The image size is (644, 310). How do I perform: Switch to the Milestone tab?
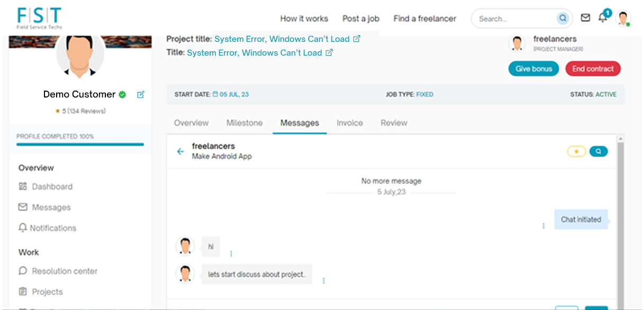[x=244, y=123]
